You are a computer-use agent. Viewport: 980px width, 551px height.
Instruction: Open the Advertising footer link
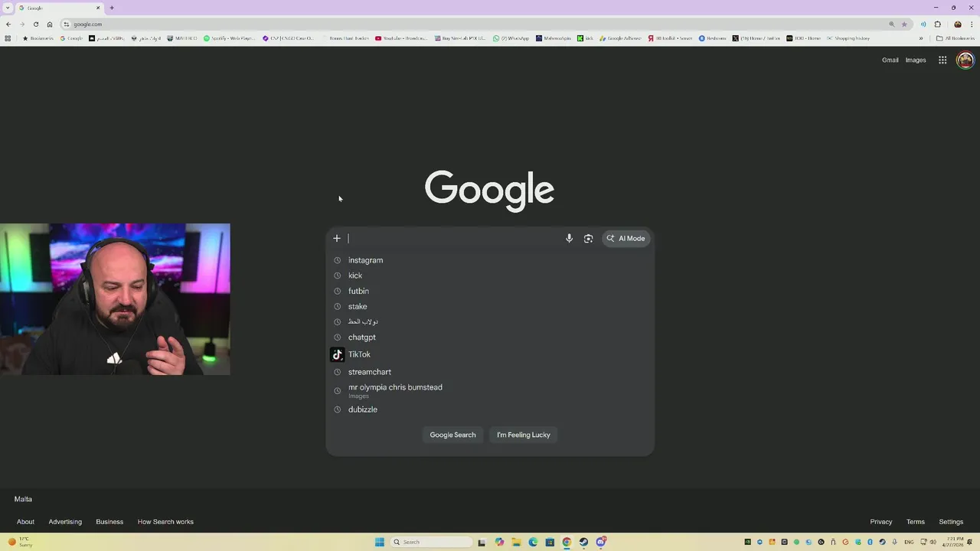tap(65, 522)
